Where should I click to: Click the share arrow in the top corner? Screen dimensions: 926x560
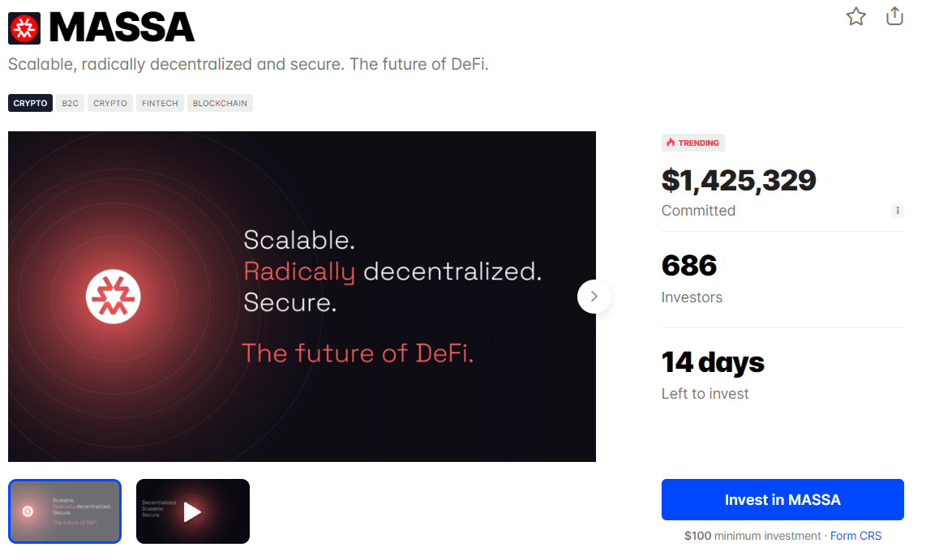[x=894, y=15]
